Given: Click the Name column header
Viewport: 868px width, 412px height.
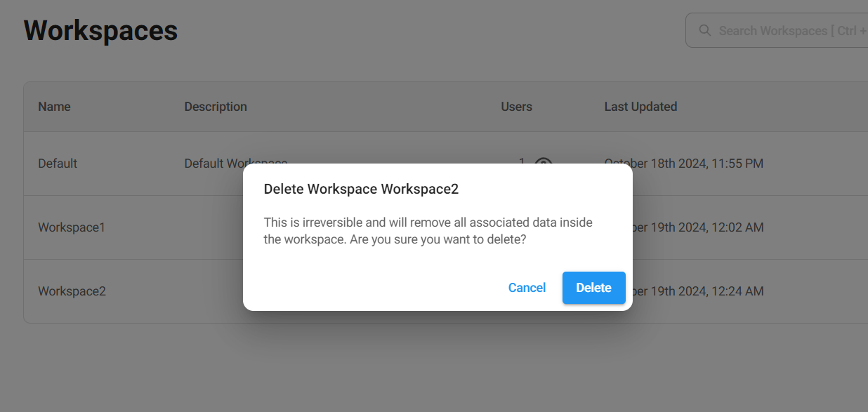Looking at the screenshot, I should (x=54, y=107).
